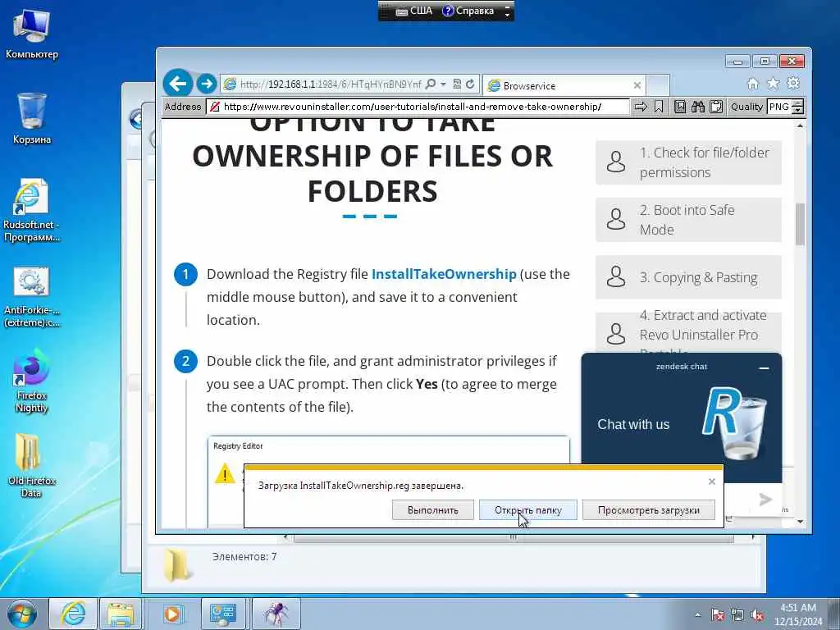Click the Quality PNG value field
Viewport: 840px width, 630px height.
(x=779, y=107)
